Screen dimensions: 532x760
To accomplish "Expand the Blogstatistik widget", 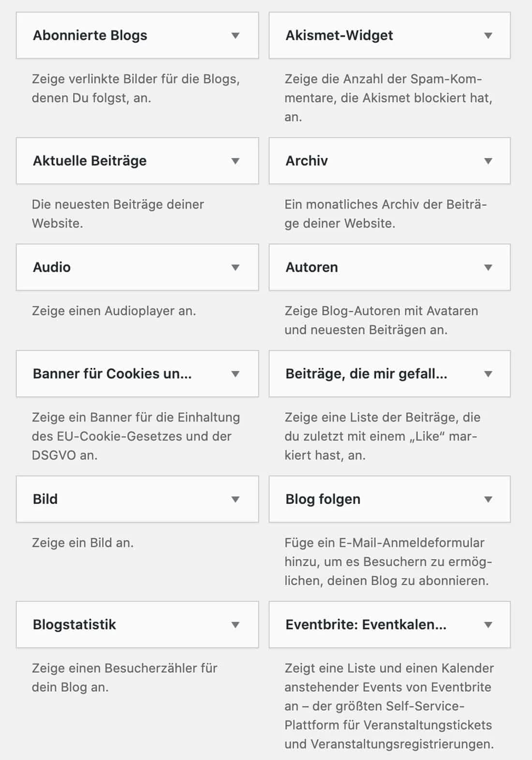I will click(x=236, y=624).
